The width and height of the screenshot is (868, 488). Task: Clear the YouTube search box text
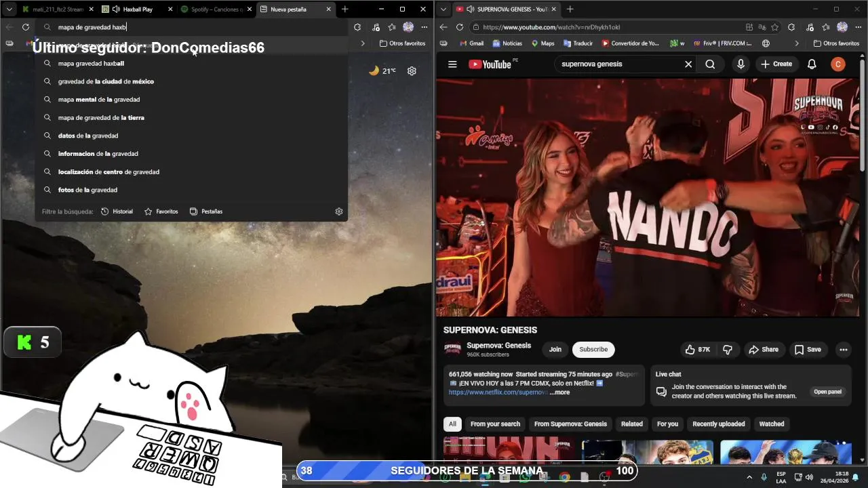click(688, 64)
